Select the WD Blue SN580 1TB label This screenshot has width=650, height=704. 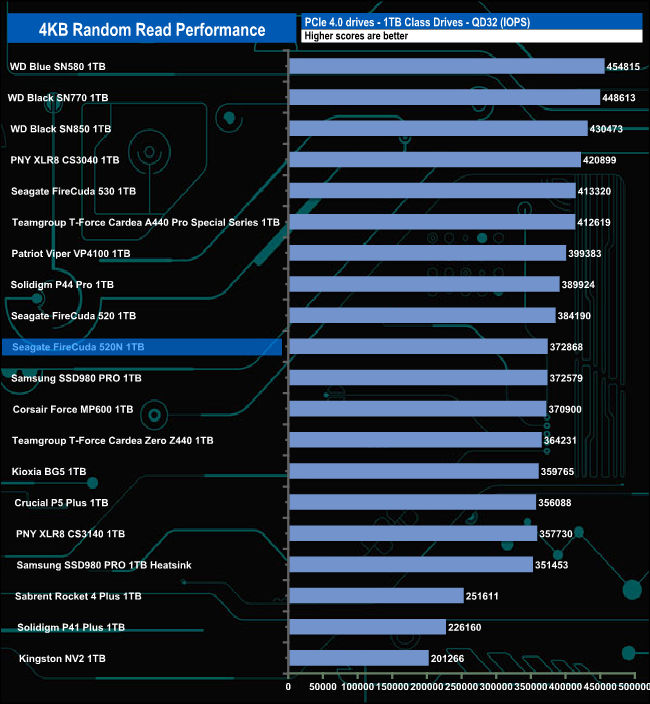pos(57,66)
